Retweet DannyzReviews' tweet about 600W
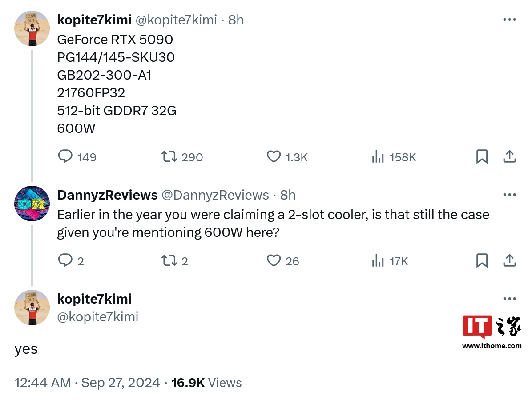The image size is (532, 400). [x=169, y=260]
